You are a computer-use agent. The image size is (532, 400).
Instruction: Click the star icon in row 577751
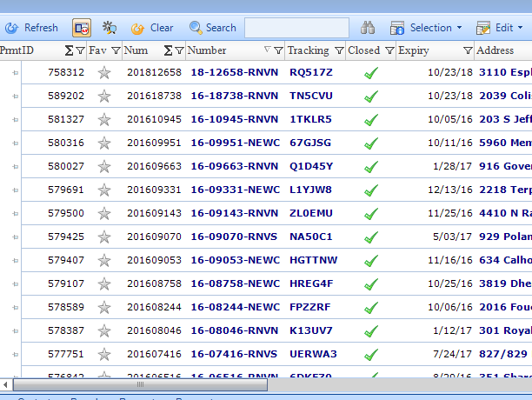[104, 354]
